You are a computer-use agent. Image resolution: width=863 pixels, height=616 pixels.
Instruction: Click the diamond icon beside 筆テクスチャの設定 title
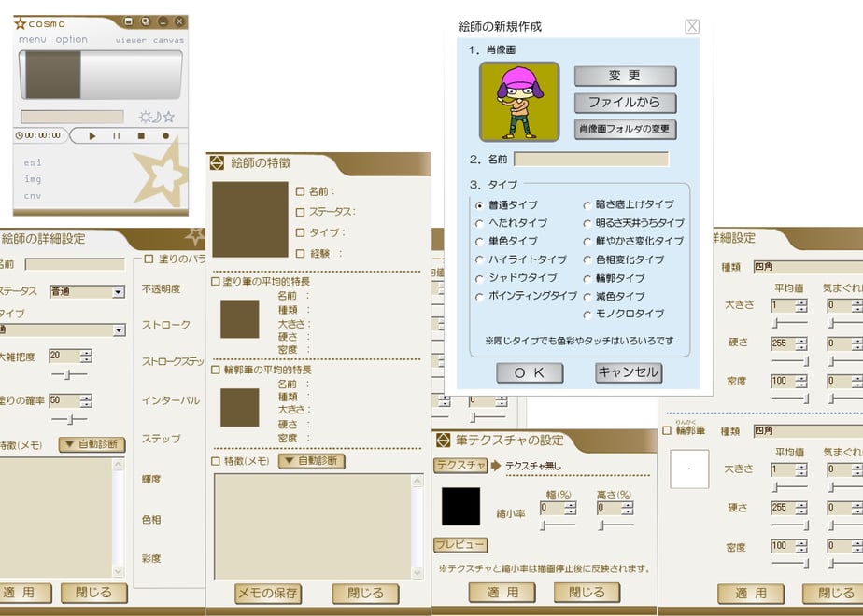tap(443, 440)
